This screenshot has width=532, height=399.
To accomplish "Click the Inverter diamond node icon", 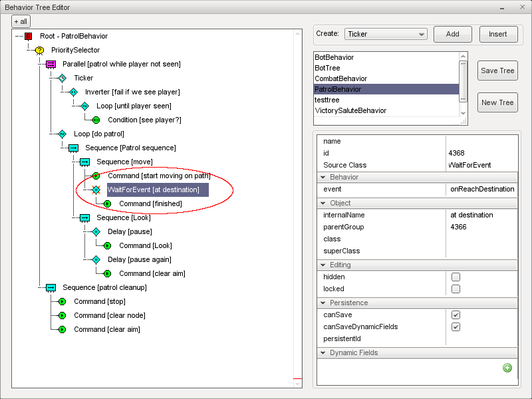I will click(x=73, y=92).
